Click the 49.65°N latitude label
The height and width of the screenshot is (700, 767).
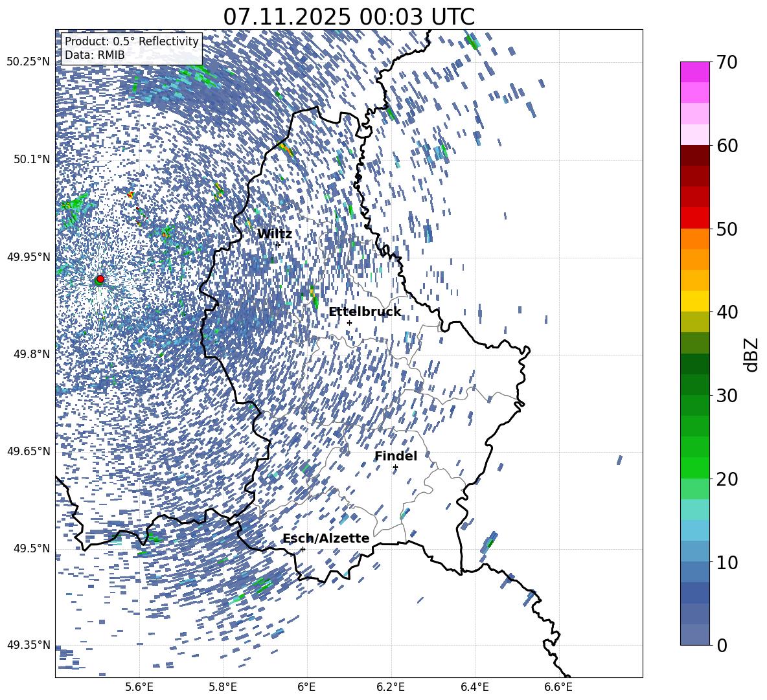click(x=29, y=451)
